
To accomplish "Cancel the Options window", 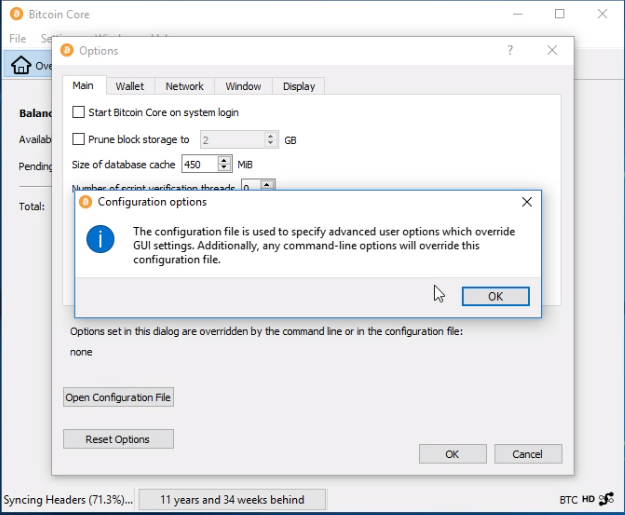I will coord(528,454).
